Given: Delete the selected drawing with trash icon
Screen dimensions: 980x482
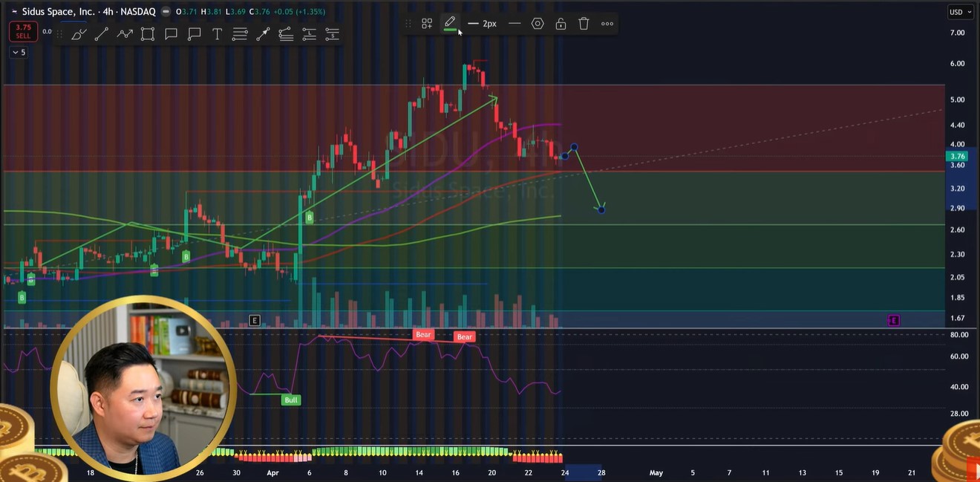Looking at the screenshot, I should tap(584, 24).
